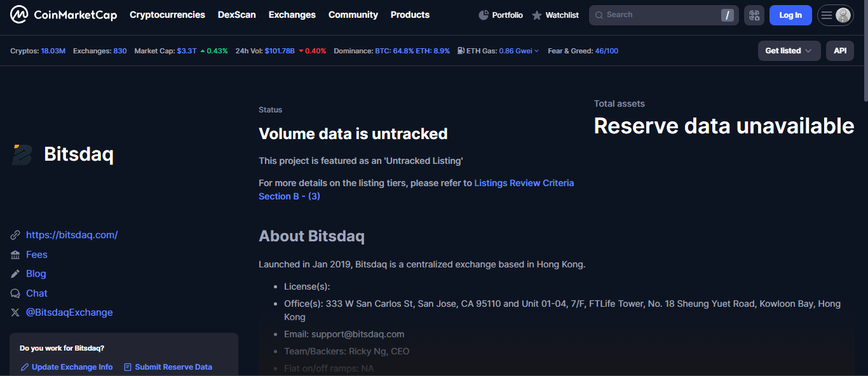Image resolution: width=868 pixels, height=376 pixels.
Task: Click the 'Reserve data unavailable' text
Action: [724, 126]
